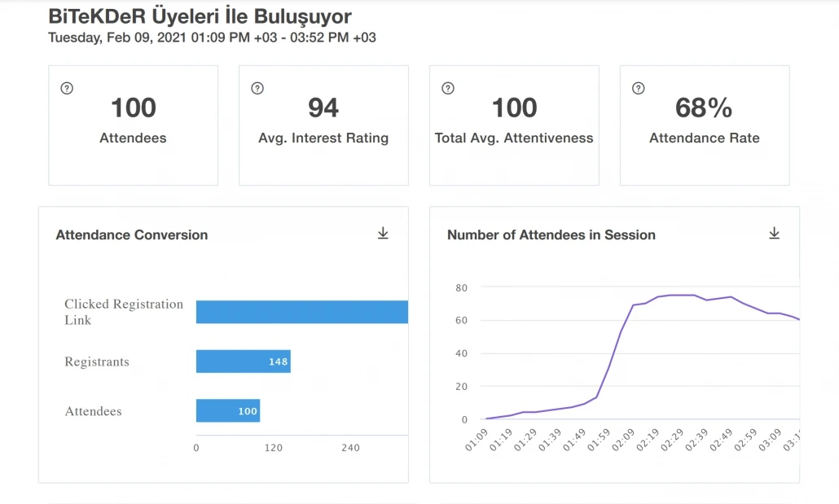This screenshot has width=839, height=504.
Task: Download the Attendance Conversion chart
Action: point(383,234)
